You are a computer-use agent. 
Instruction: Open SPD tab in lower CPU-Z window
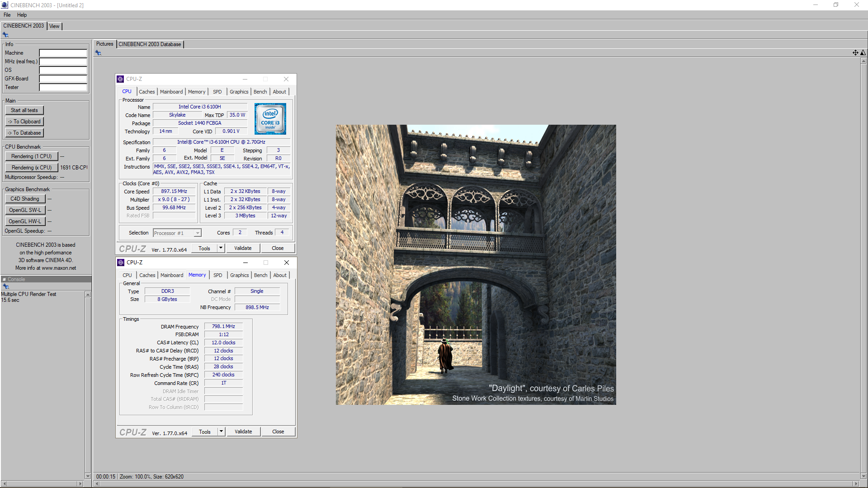pyautogui.click(x=218, y=275)
